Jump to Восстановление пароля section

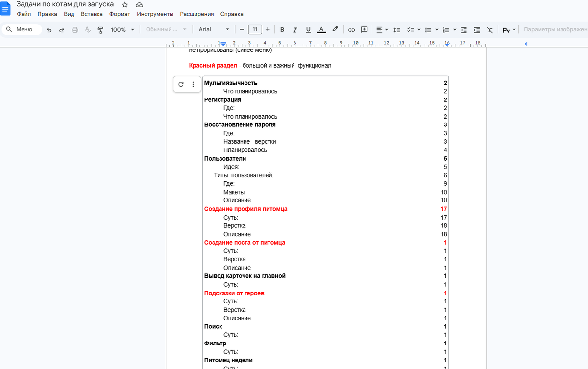240,125
